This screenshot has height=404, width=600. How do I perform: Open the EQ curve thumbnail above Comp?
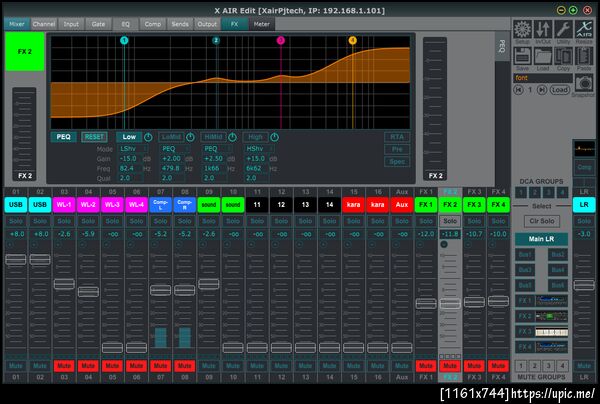point(584,149)
